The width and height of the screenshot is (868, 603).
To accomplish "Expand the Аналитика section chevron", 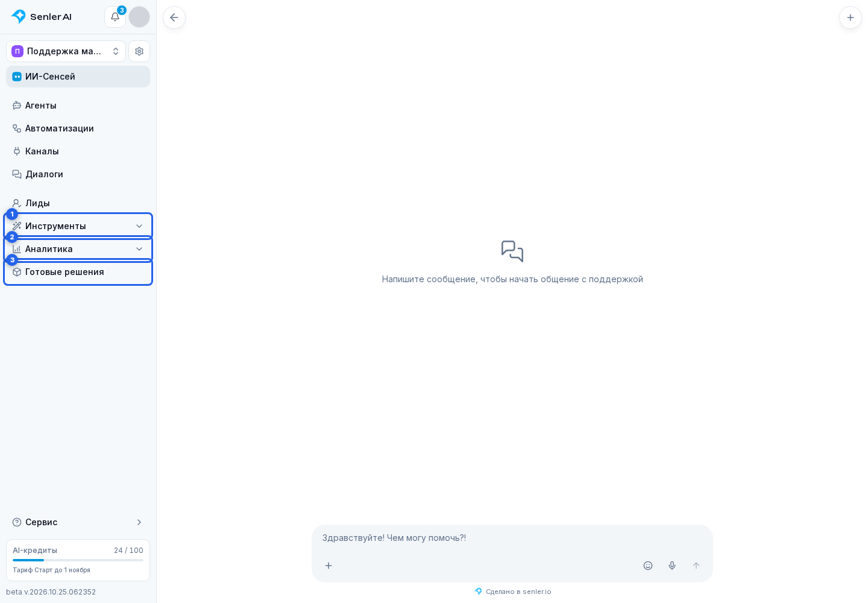I will 139,249.
